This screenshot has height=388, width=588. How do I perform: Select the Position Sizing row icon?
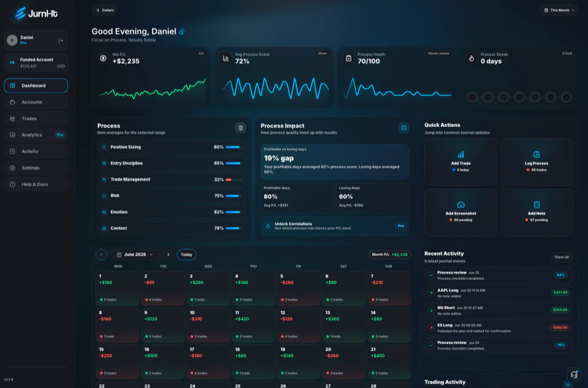[x=104, y=147]
